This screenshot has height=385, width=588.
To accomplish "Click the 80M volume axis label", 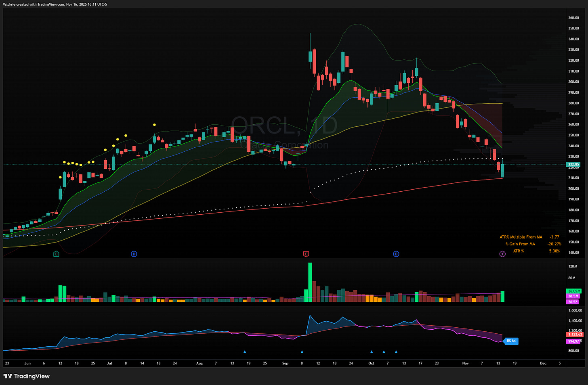I will coord(571,278).
